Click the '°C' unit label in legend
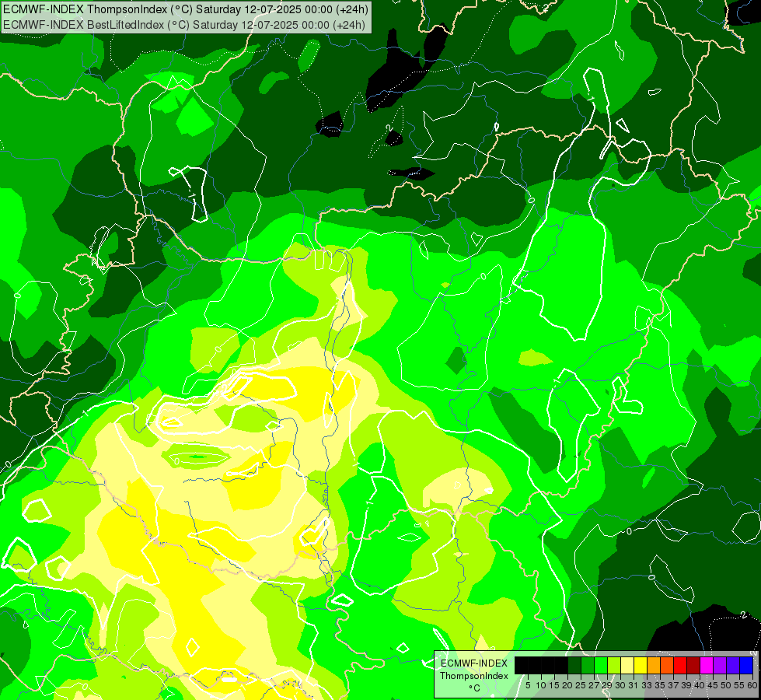 point(475,688)
